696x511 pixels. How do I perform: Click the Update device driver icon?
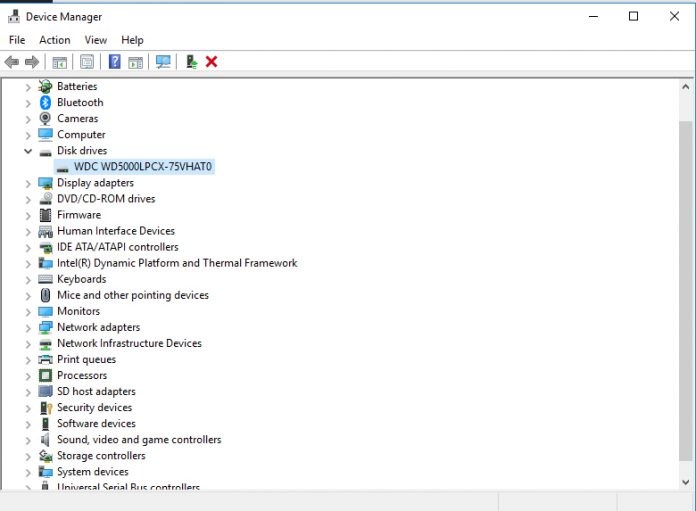pos(191,62)
